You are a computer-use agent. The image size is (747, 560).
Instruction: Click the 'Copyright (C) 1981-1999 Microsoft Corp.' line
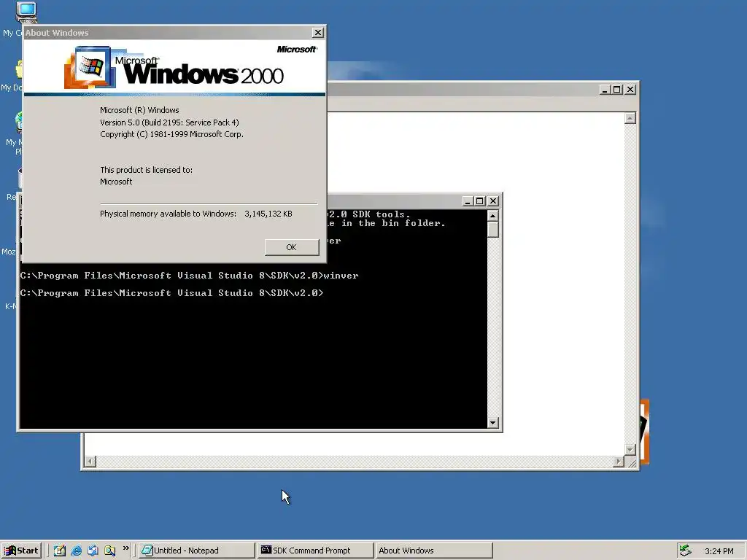(171, 134)
